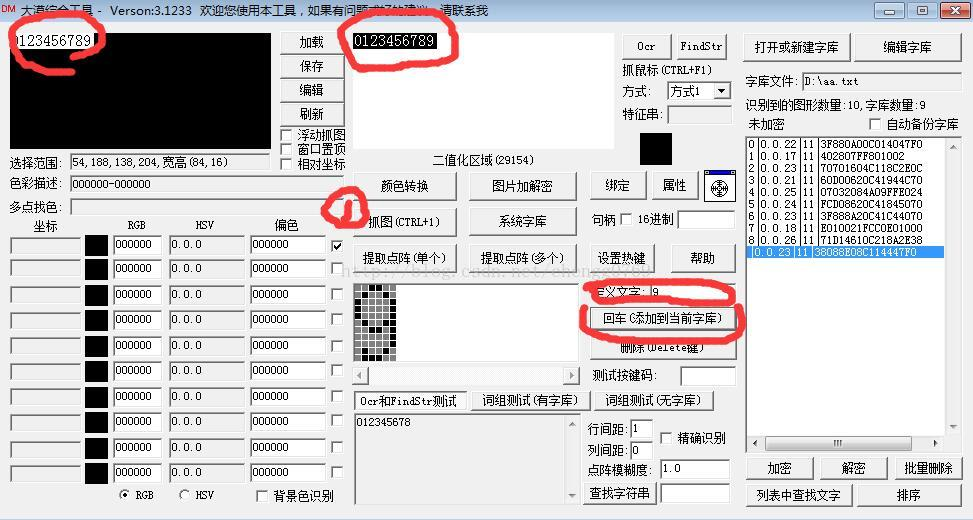Select the HSV radio button
The width and height of the screenshot is (973, 520).
click(x=185, y=495)
